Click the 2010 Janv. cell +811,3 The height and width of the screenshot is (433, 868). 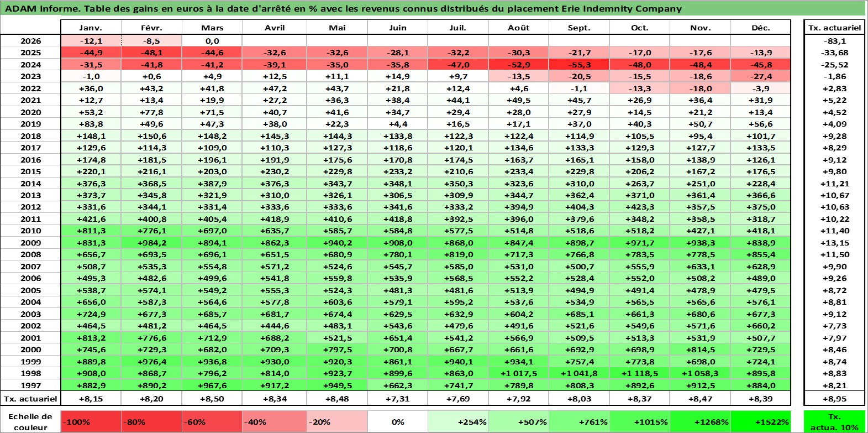point(91,231)
